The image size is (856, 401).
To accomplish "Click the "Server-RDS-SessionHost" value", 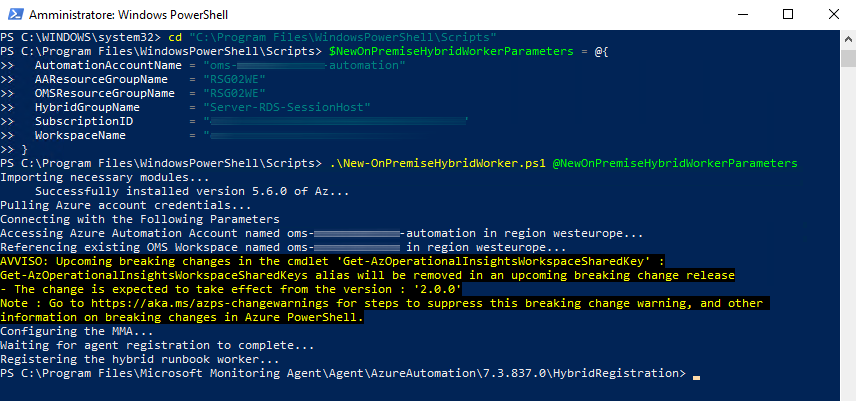I will coord(287,107).
